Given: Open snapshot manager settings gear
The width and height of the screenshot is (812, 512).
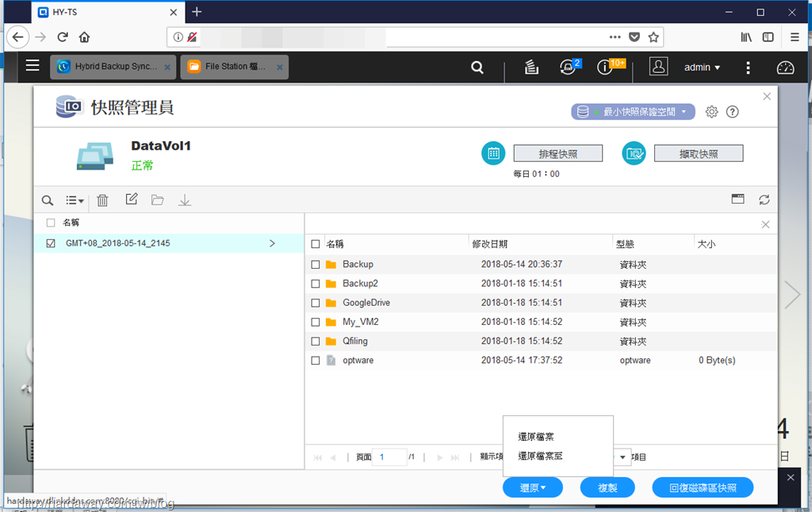Looking at the screenshot, I should [711, 112].
